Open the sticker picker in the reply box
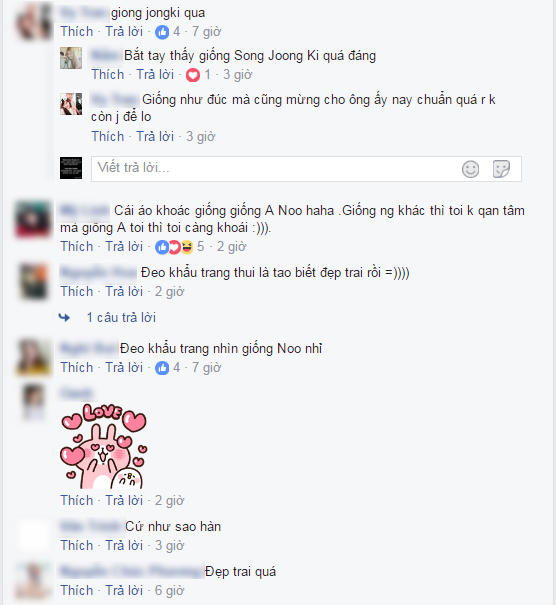Image resolution: width=556 pixels, height=605 pixels. 501,169
